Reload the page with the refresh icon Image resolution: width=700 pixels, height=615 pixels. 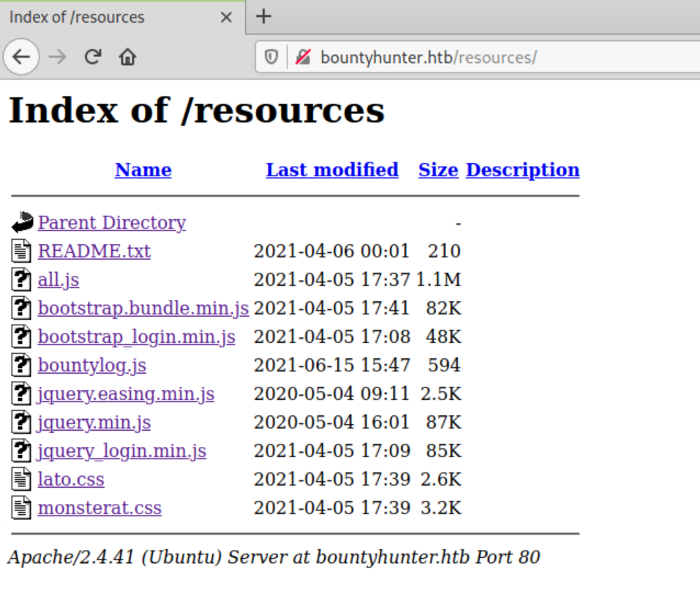coord(92,57)
